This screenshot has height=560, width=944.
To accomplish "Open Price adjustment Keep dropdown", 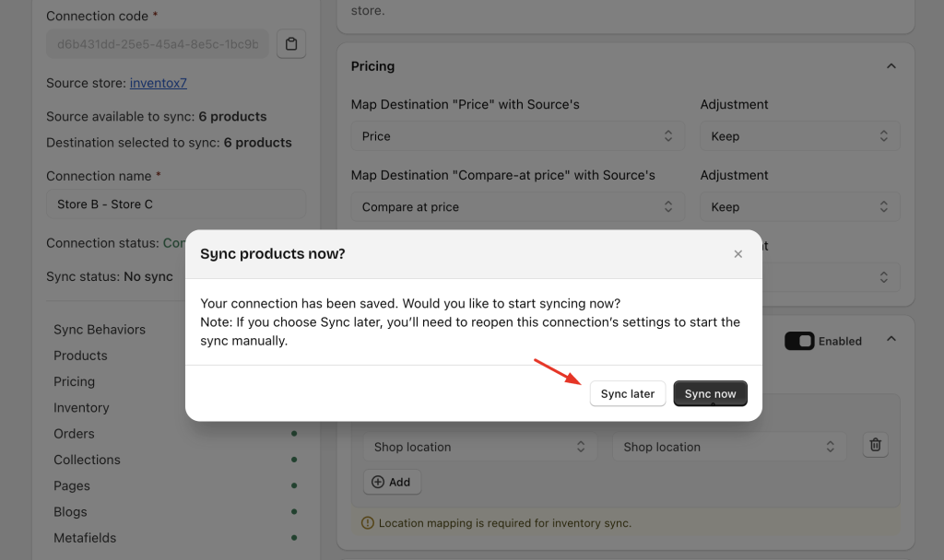I will point(799,136).
